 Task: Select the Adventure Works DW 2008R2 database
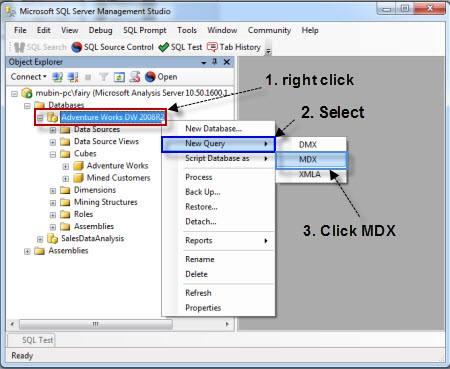click(x=113, y=117)
